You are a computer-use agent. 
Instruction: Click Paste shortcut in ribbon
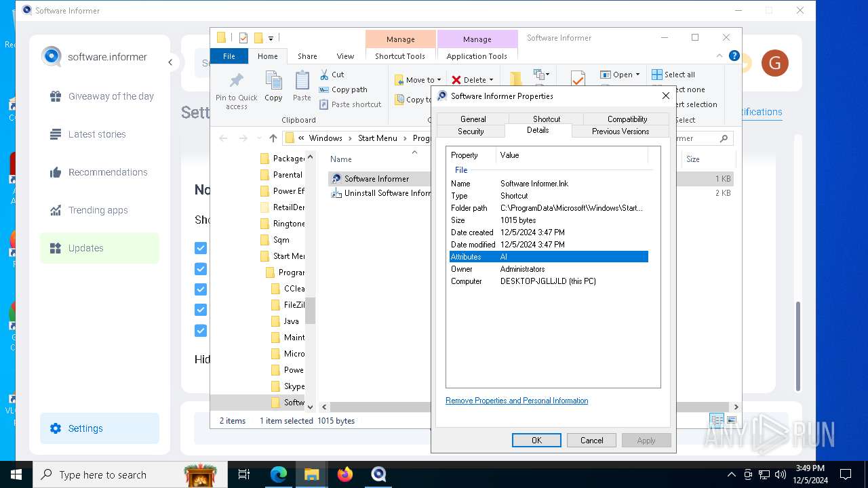351,104
